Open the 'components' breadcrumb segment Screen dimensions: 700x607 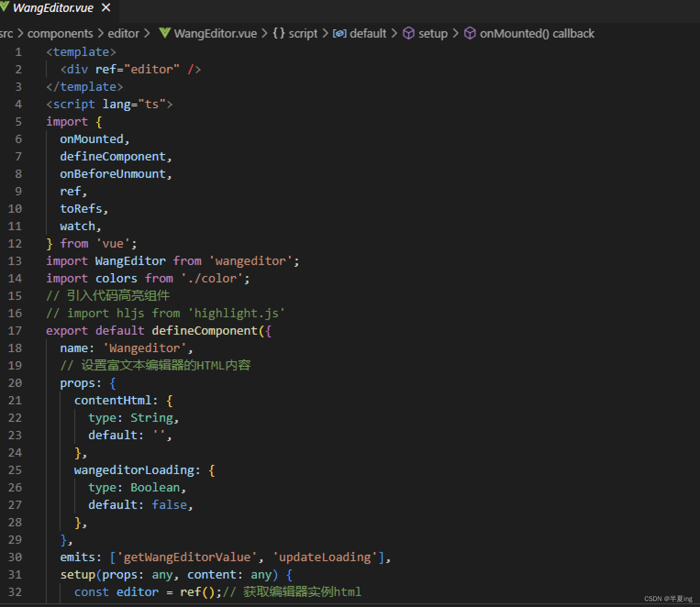coord(60,33)
